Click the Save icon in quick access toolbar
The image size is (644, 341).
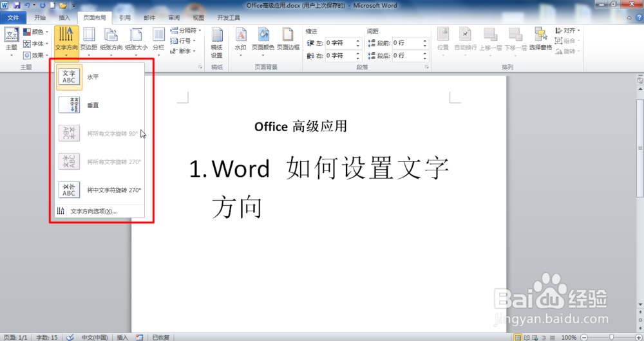17,5
